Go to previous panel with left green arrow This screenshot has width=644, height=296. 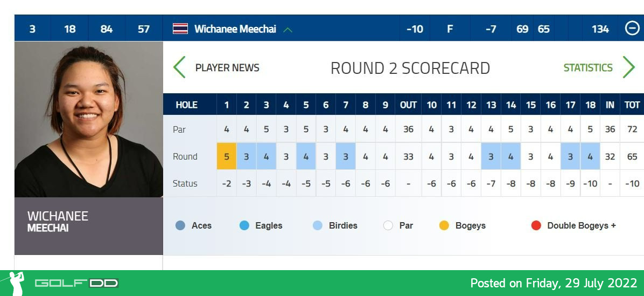(x=179, y=67)
